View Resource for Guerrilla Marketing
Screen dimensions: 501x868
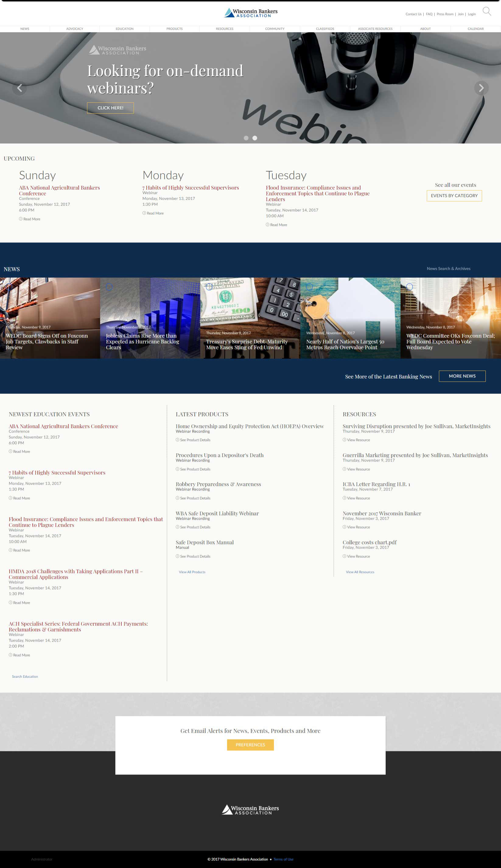point(356,469)
